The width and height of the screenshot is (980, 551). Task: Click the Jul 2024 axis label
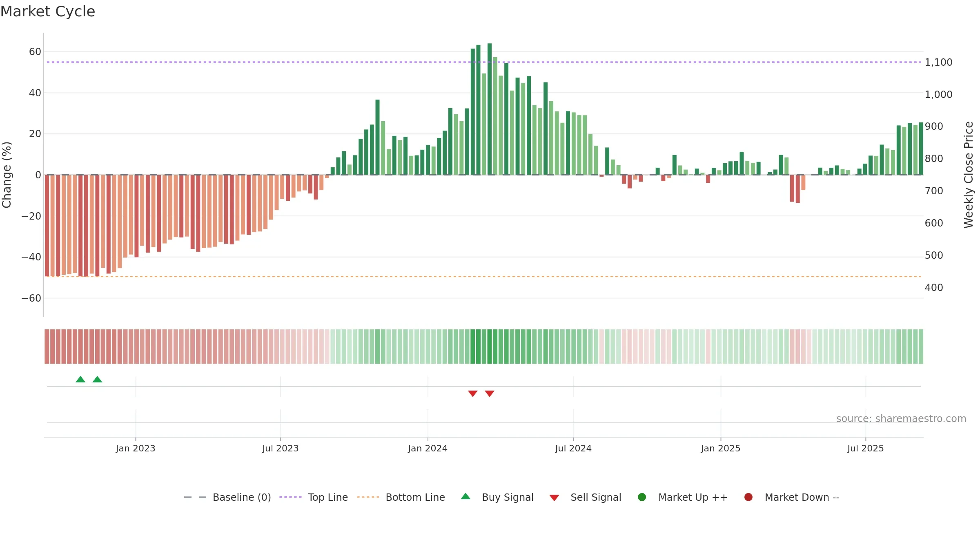click(x=573, y=448)
